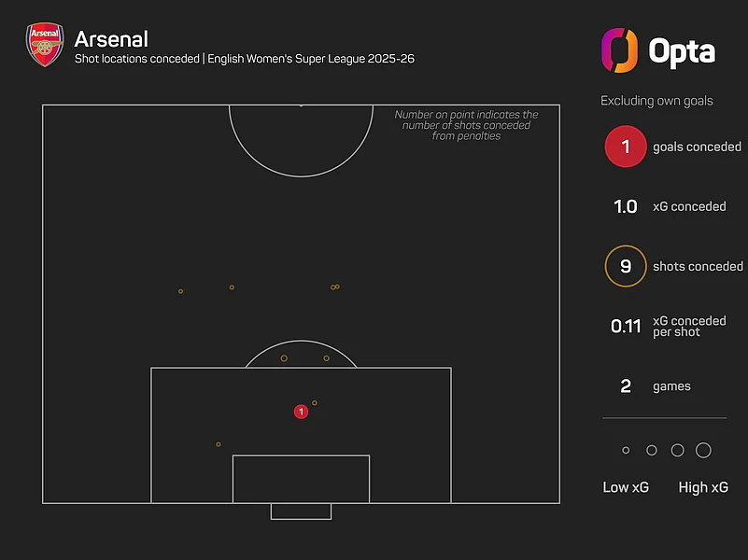The width and height of the screenshot is (748, 560).
Task: Select the largest High xG legend circle
Action: (x=703, y=451)
